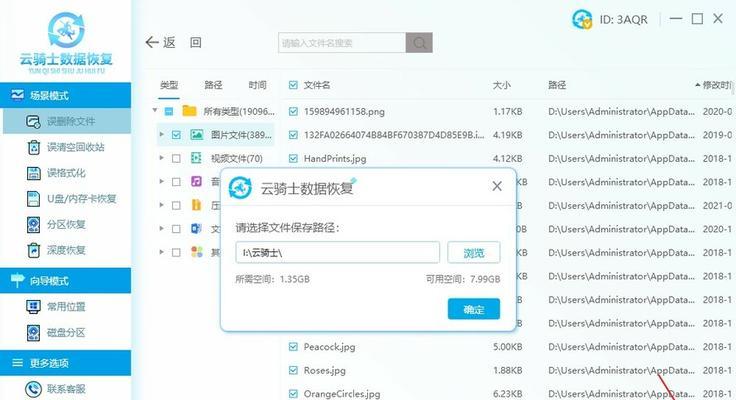Close the save path dialog
Viewport: 736px width, 400px height.
(497, 186)
